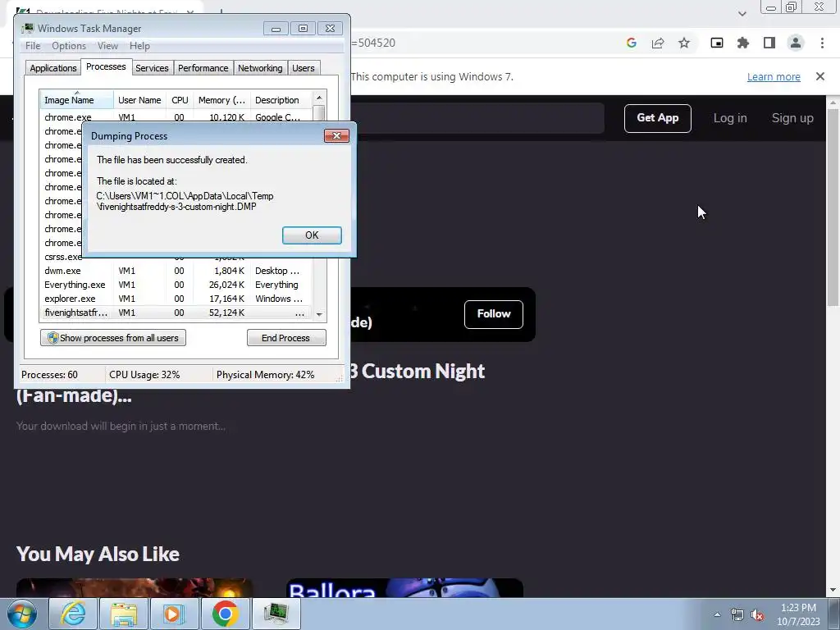Sort processes by CPU column
This screenshot has height=630, width=840.
[180, 99]
